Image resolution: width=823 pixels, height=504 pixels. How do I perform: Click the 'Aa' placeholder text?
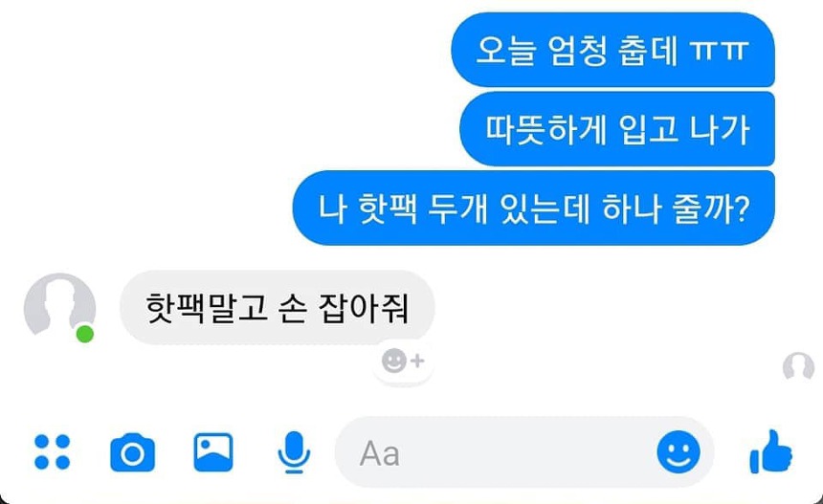(380, 453)
